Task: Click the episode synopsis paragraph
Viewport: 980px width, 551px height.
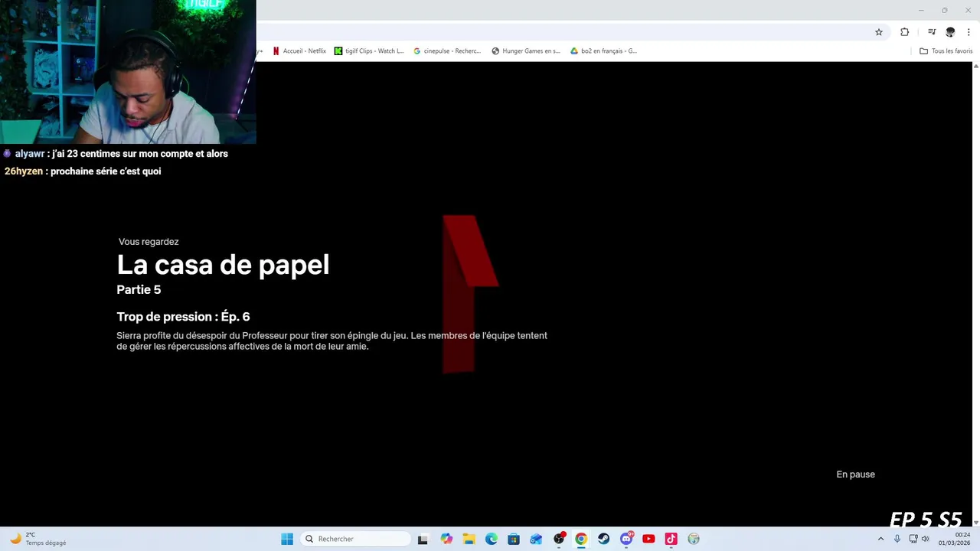Action: (x=332, y=341)
